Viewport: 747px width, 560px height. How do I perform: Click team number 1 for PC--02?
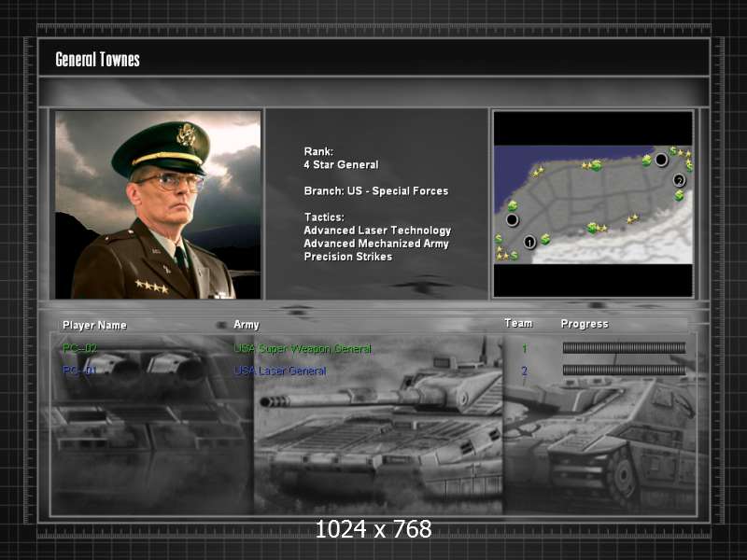(525, 348)
